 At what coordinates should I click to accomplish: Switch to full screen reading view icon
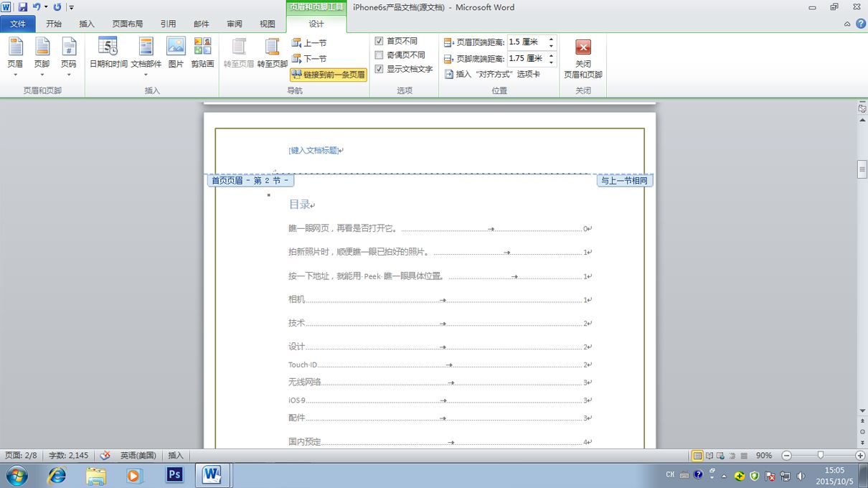coord(709,456)
